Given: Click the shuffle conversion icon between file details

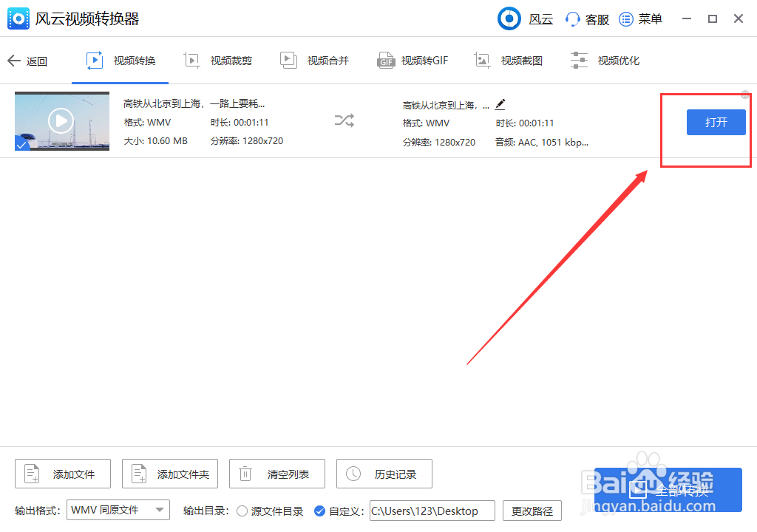Looking at the screenshot, I should 344,120.
